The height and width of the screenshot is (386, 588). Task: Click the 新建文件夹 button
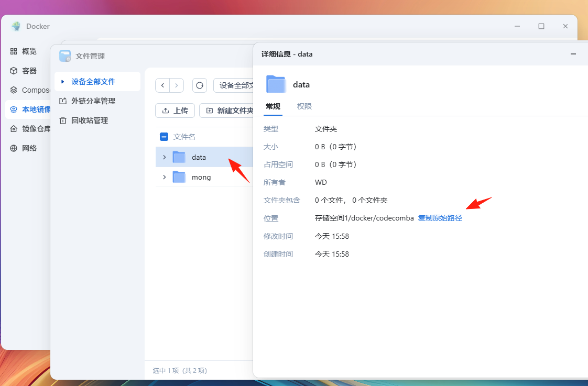tap(226, 111)
